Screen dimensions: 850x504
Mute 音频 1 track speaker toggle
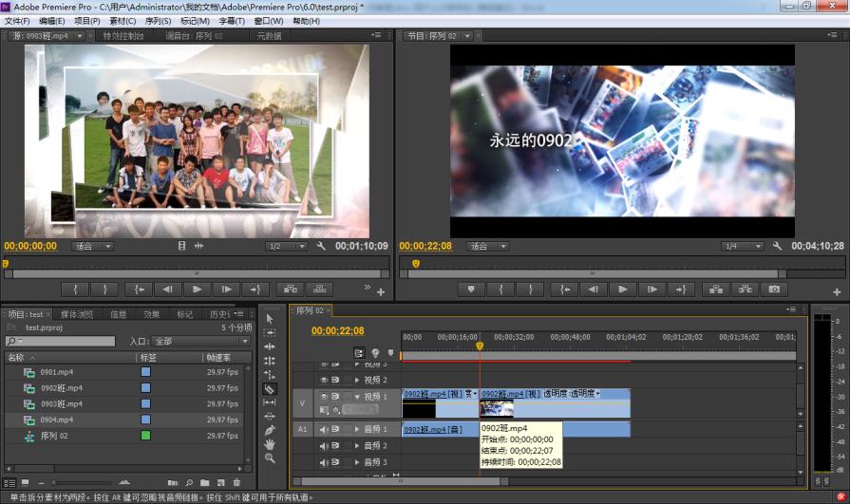click(x=324, y=429)
